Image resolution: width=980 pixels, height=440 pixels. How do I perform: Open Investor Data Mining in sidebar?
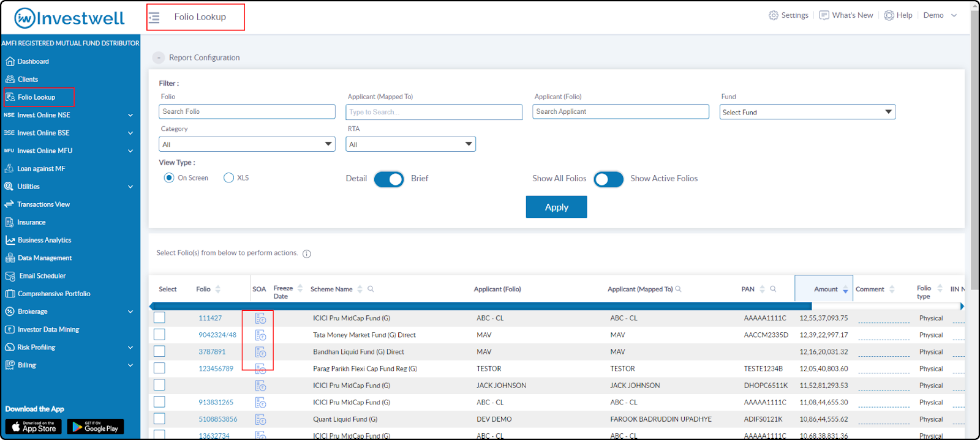pyautogui.click(x=48, y=329)
